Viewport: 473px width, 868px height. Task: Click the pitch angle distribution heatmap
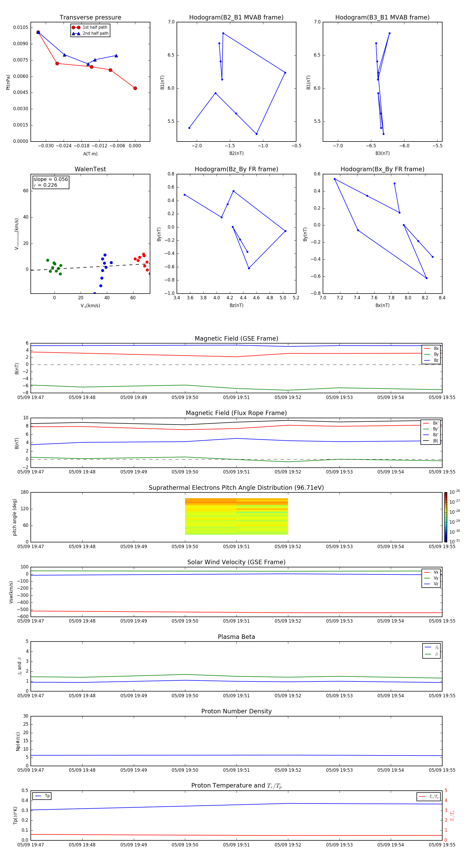click(236, 517)
